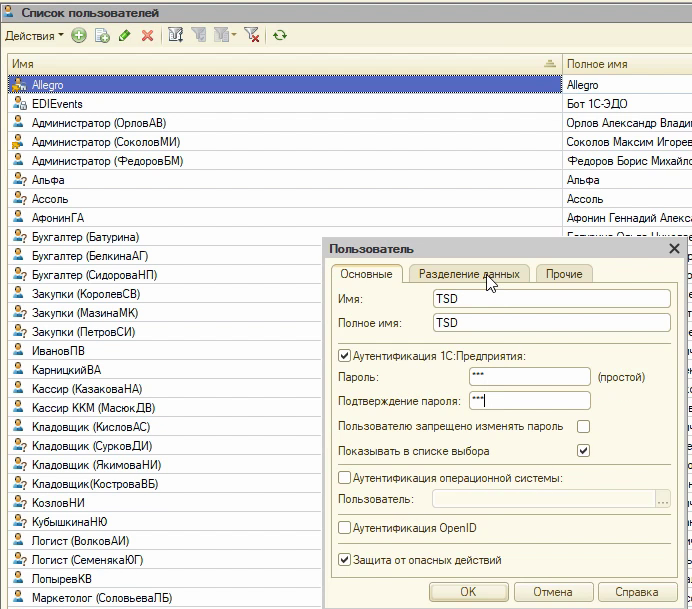Select the Кассир ККМ (МасюкДВ) row

(165, 408)
